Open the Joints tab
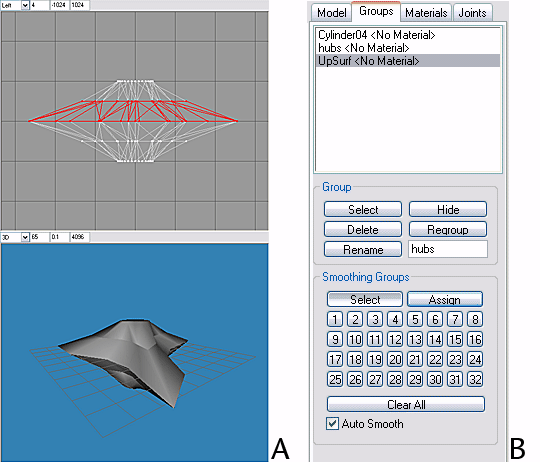Screen dimensions: 540x462 click(472, 13)
